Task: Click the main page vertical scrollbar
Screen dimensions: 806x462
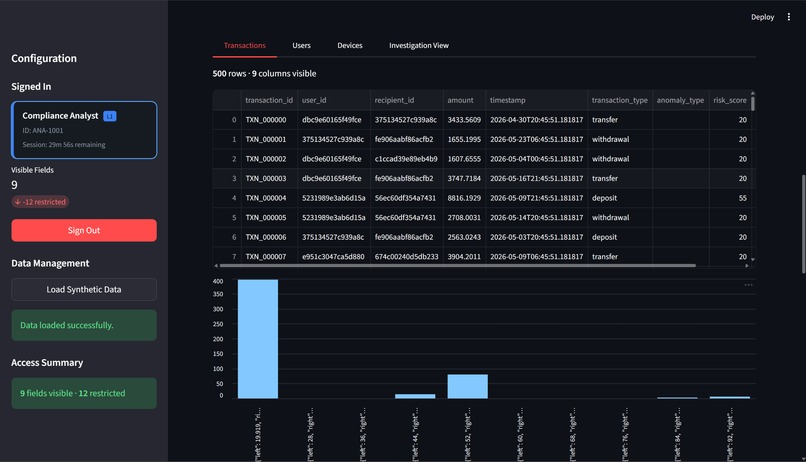Action: (803, 224)
